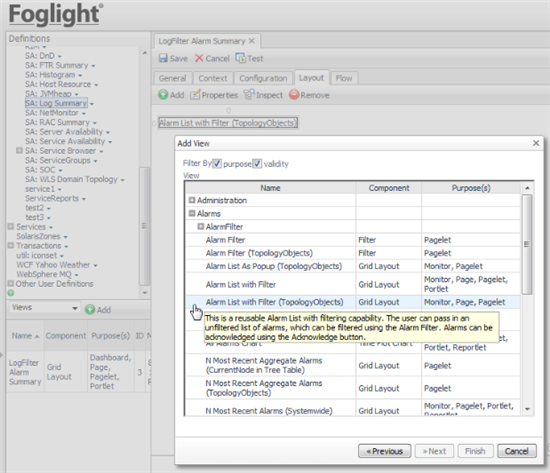Select Alarm List with Filter row
Image resolution: width=550 pixels, height=473 pixels.
coord(353,284)
